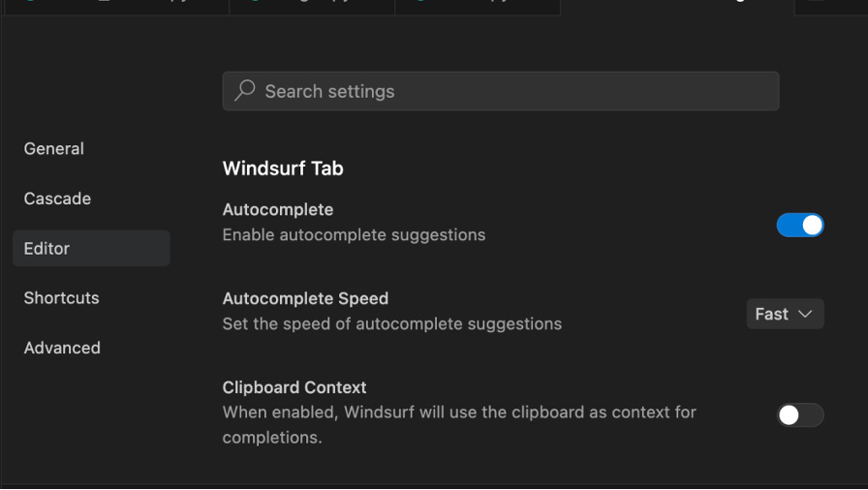Enable the Clipboard Context toggle

800,415
